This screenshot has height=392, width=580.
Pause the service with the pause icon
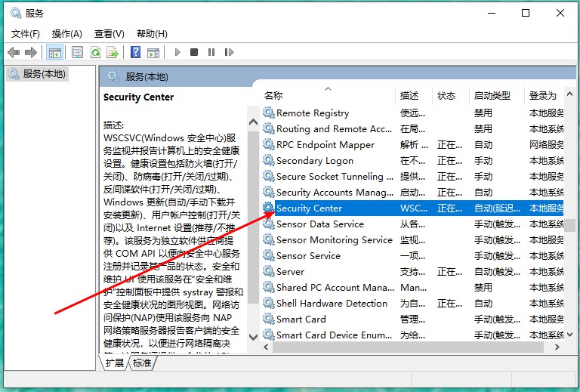point(211,52)
